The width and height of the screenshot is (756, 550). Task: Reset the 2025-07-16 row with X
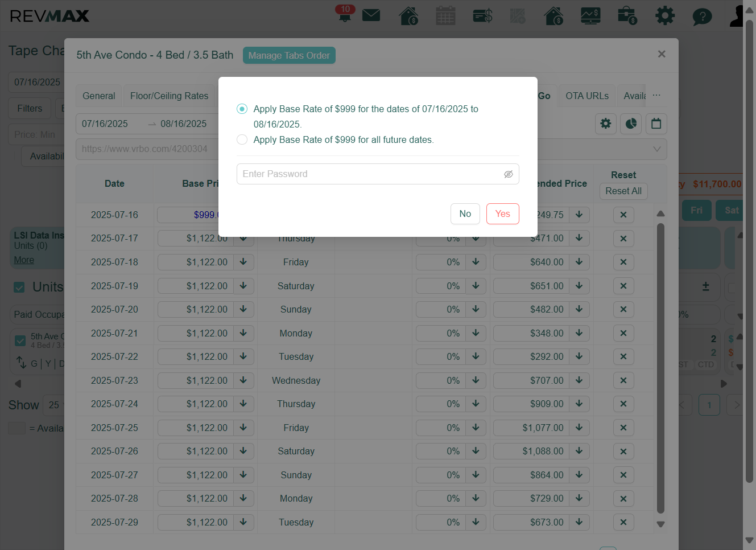pos(623,215)
